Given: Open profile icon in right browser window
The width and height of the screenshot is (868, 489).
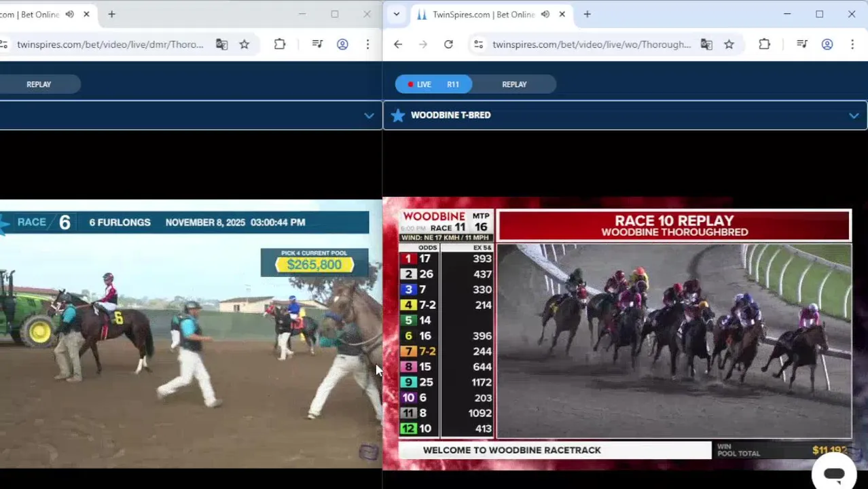Looking at the screenshot, I should click(827, 44).
